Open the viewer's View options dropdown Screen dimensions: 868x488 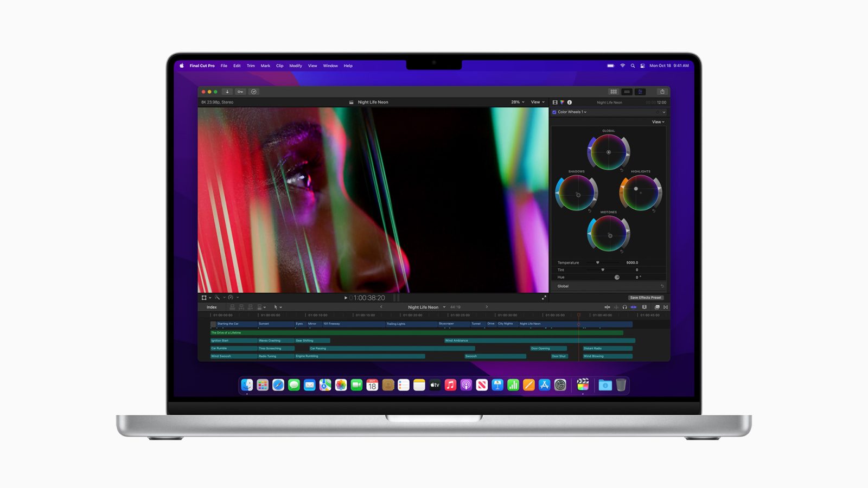tap(538, 102)
